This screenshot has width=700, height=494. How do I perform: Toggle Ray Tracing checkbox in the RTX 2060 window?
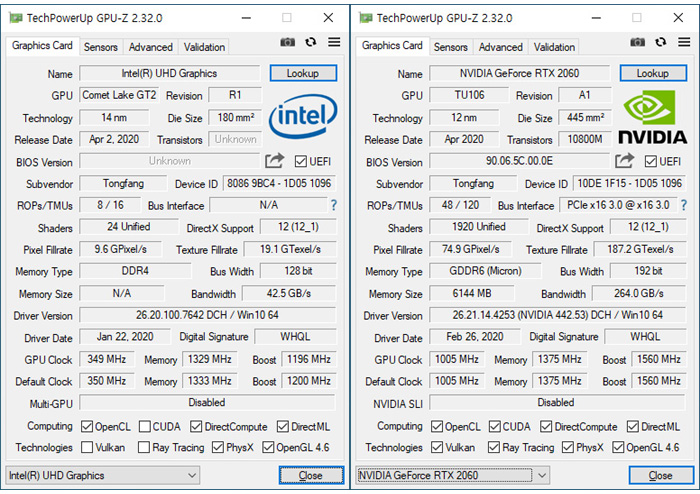point(495,448)
